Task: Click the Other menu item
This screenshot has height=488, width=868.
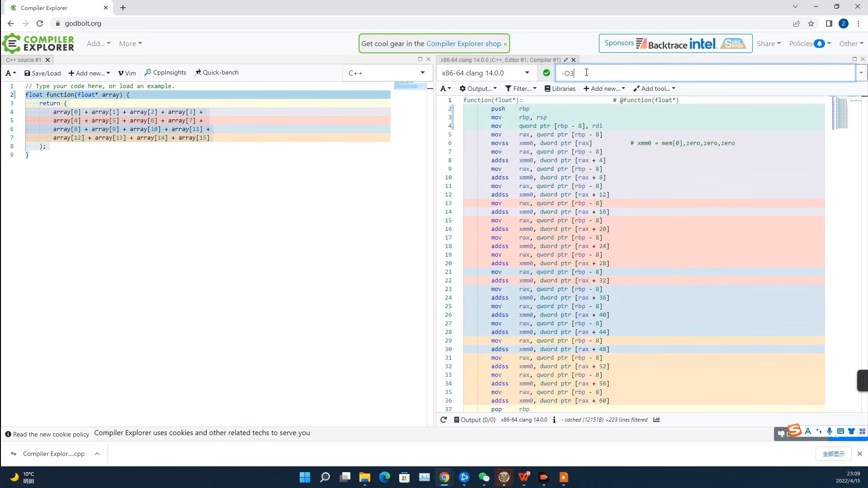Action: pyautogui.click(x=852, y=43)
